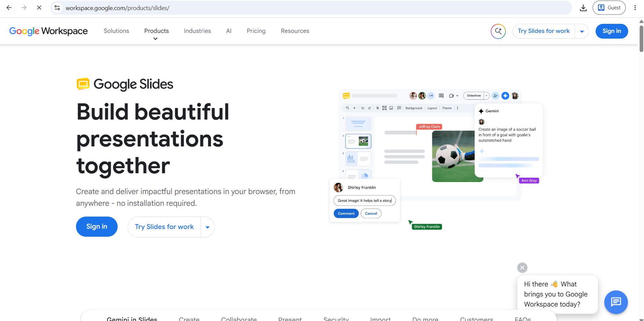Click the page vertical scrollbar thumb

641,38
